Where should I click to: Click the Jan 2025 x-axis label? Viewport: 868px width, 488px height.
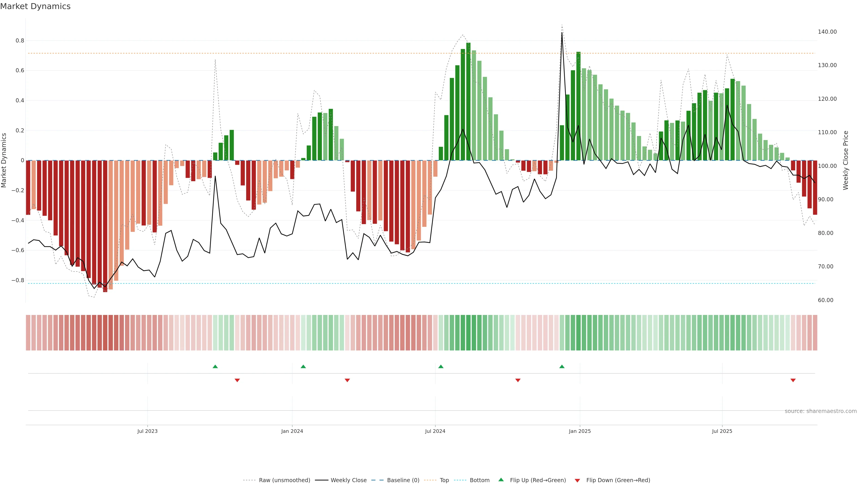tap(580, 431)
